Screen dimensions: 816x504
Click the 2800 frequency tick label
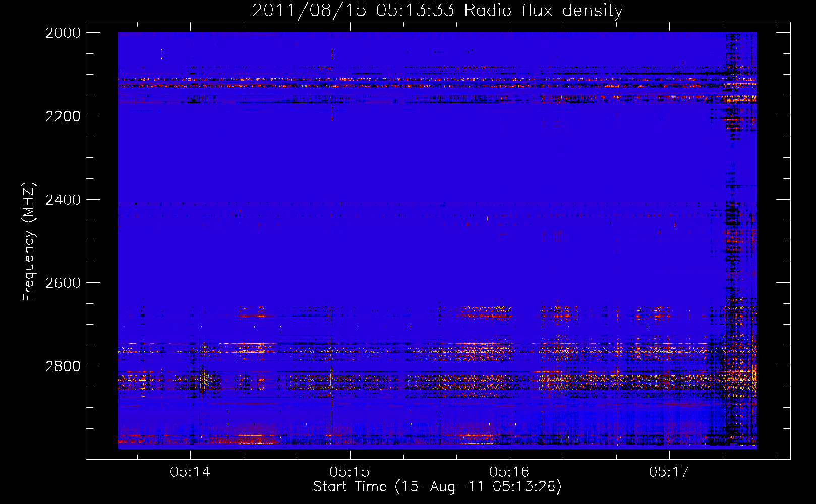pyautogui.click(x=63, y=366)
